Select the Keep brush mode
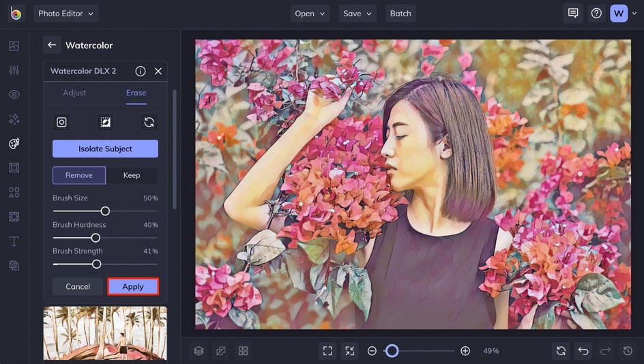Image resolution: width=644 pixels, height=364 pixels. point(132,175)
